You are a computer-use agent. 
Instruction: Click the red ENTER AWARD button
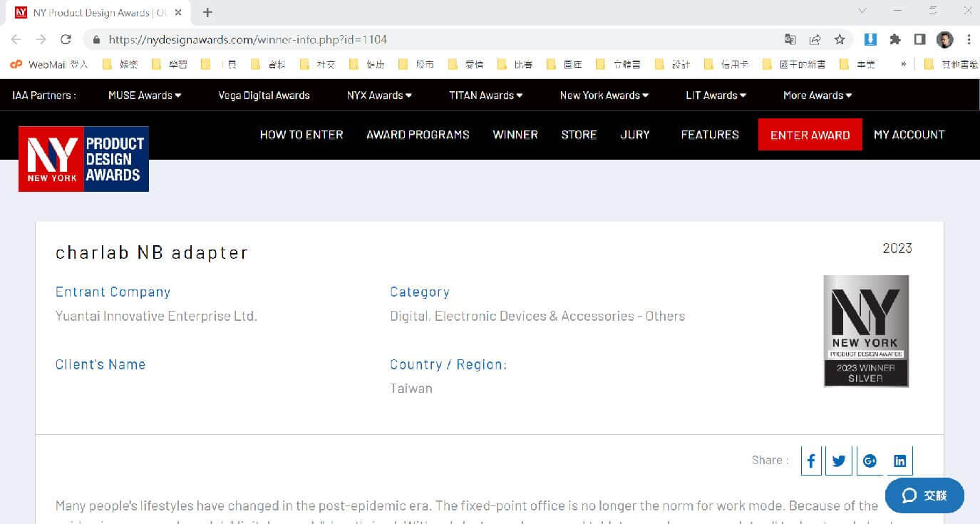coord(810,135)
